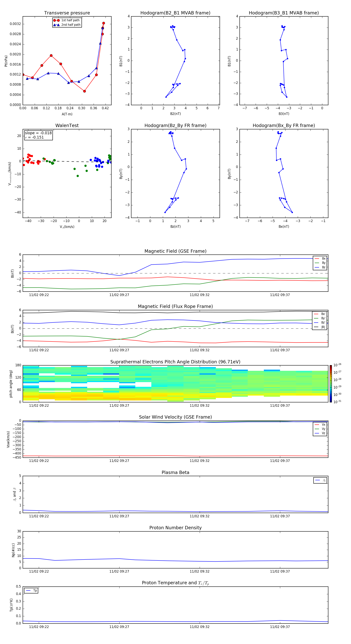
Task: Click the 'Hodogram(B2_B1 MVAB frame)' title
Action: tap(175, 13)
